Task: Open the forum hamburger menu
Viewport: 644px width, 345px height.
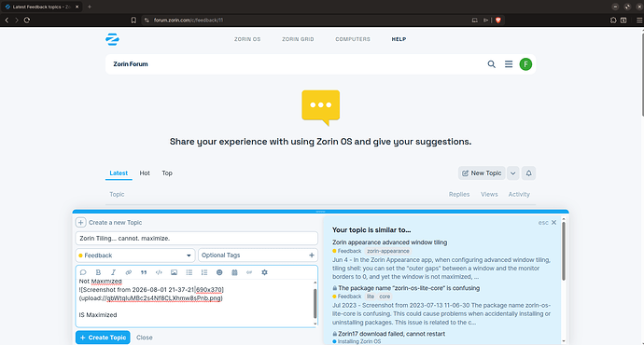Action: 509,64
